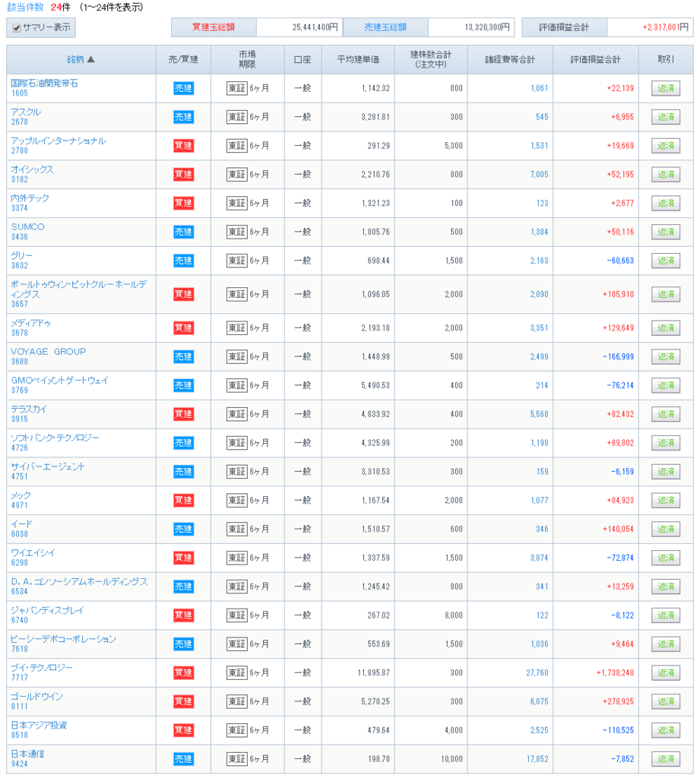
Task: Open 日本アジア投資 stock link
Action: click(39, 726)
